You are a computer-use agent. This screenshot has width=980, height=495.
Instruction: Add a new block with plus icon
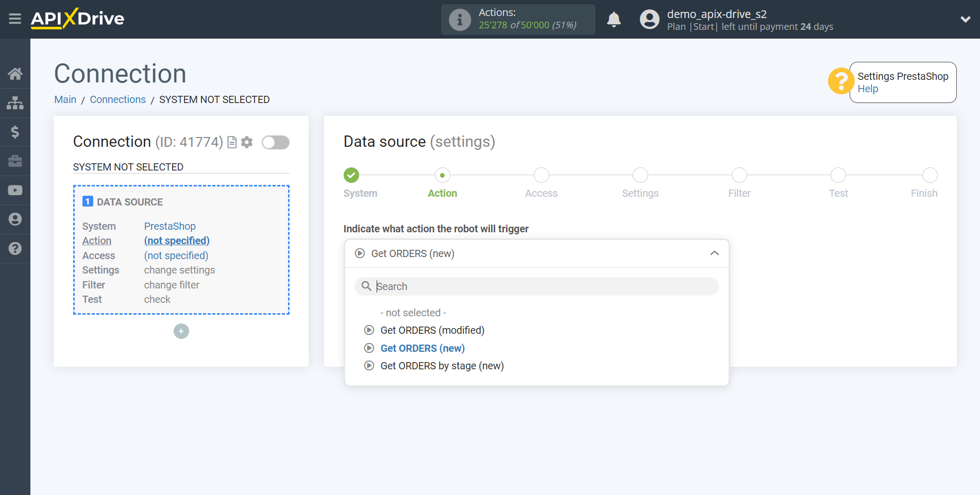(x=181, y=331)
